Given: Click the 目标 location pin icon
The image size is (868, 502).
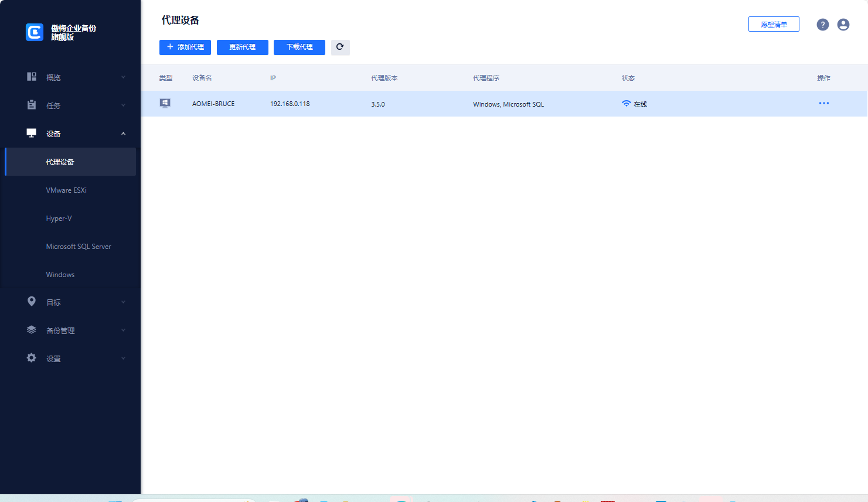Looking at the screenshot, I should click(x=32, y=302).
